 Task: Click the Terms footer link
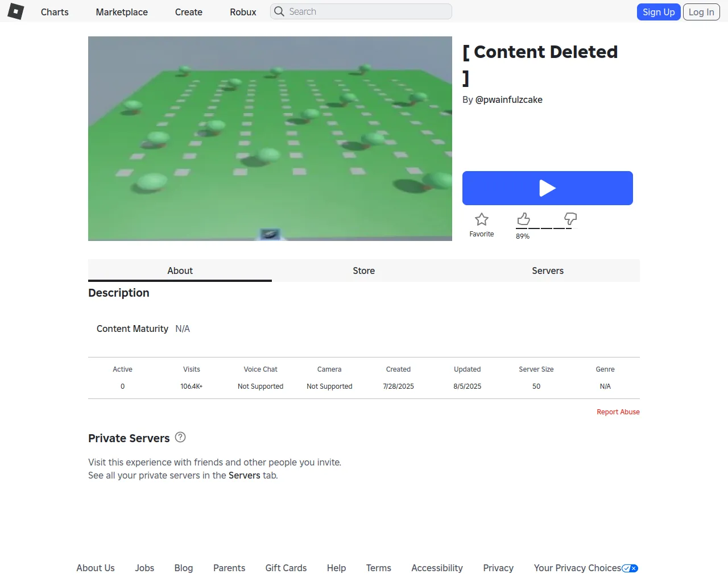[379, 568]
